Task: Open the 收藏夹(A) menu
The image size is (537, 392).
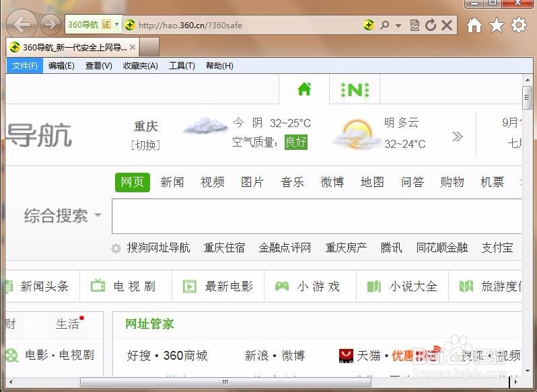Action: (x=141, y=66)
